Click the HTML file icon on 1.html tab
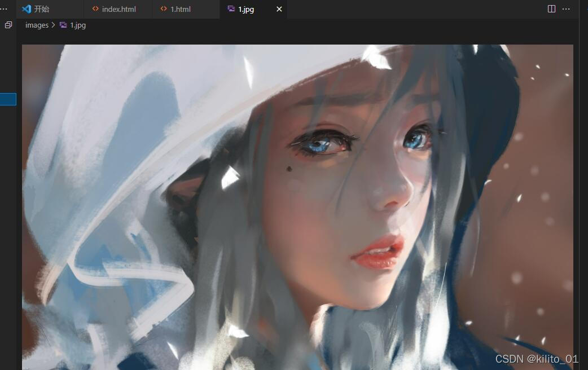The height and width of the screenshot is (370, 588). click(x=164, y=8)
